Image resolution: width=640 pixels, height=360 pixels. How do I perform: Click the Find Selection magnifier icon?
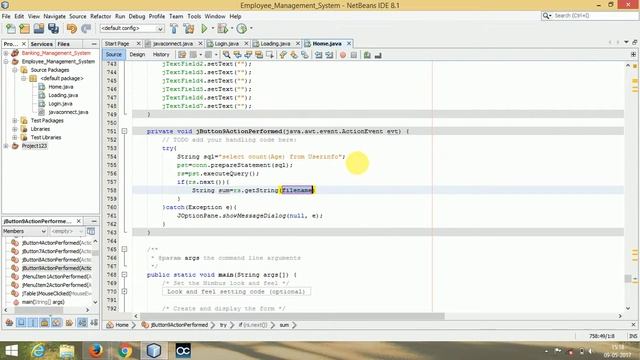227,55
